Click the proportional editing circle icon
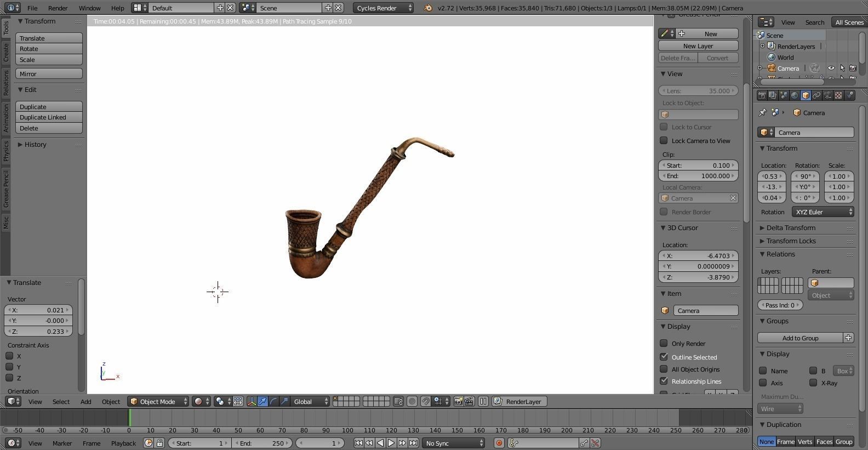The height and width of the screenshot is (450, 868). [412, 402]
